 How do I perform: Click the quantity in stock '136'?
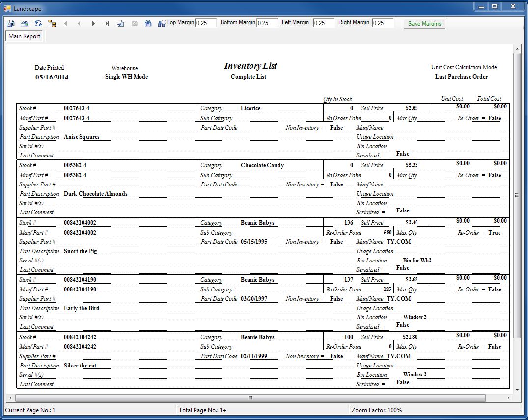(349, 223)
